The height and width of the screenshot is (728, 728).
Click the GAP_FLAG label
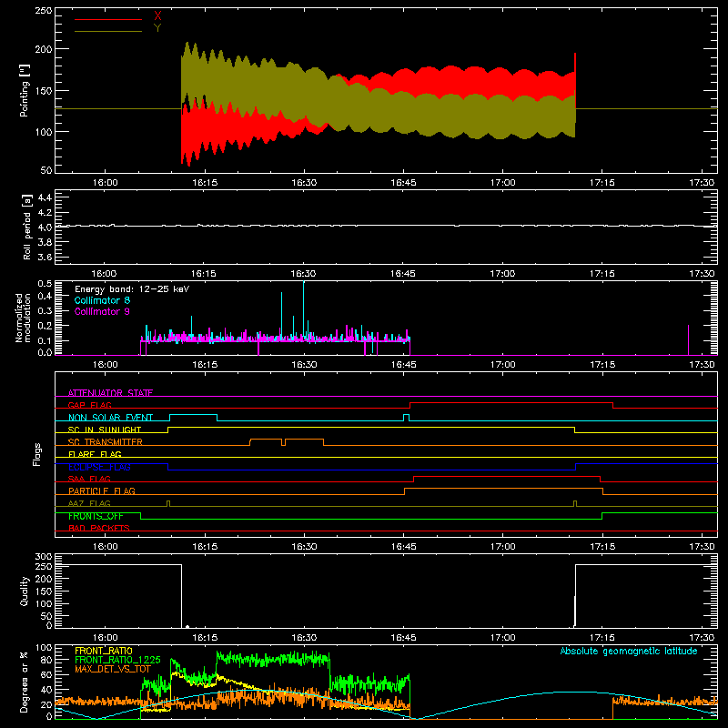coord(89,405)
